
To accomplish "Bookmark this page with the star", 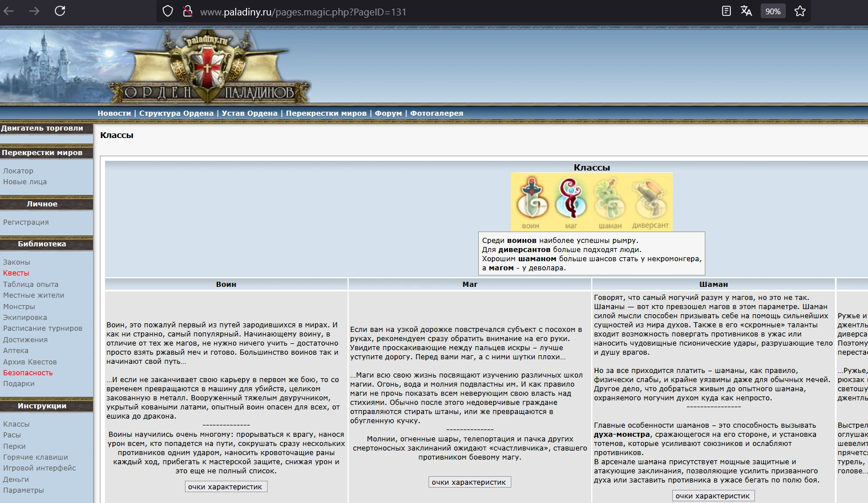I will click(800, 11).
